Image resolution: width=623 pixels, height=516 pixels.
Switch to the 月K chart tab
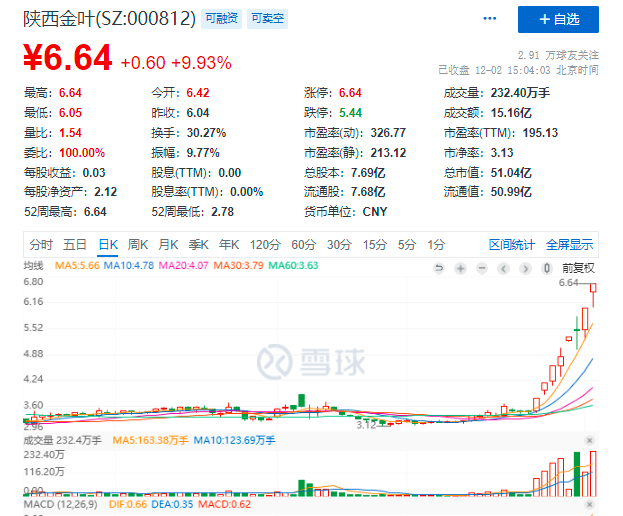[168, 244]
